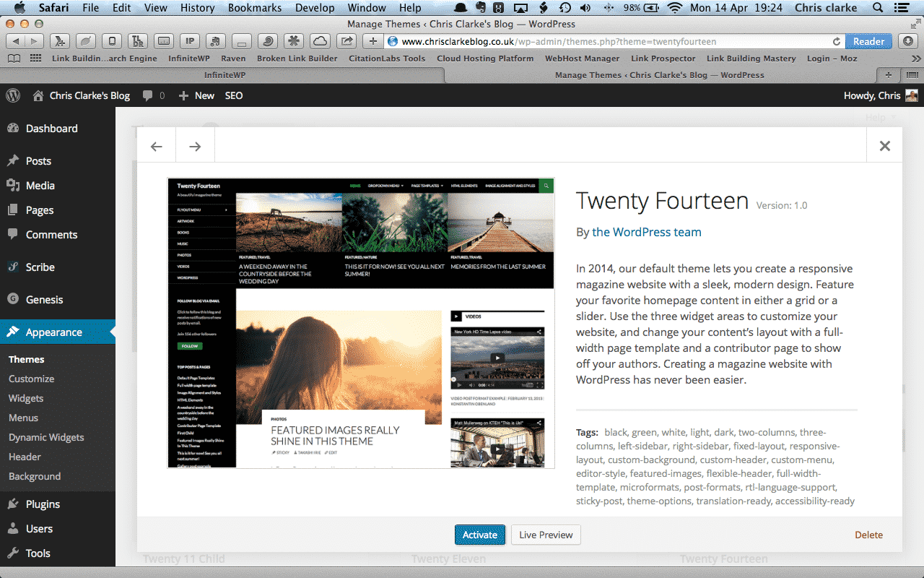This screenshot has width=924, height=578.
Task: Go back with the Safari back arrow
Action: pos(15,41)
